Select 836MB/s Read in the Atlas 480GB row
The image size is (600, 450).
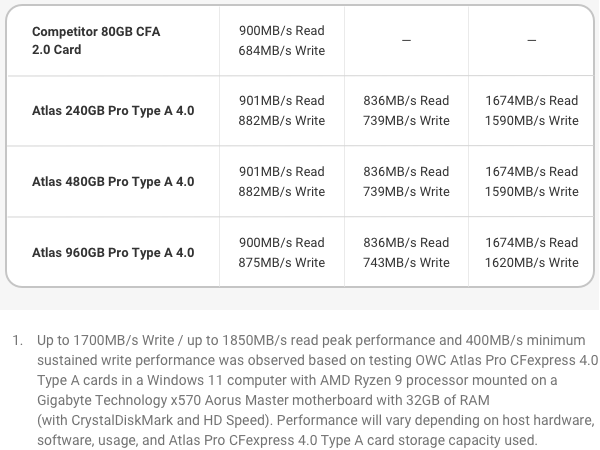[406, 171]
